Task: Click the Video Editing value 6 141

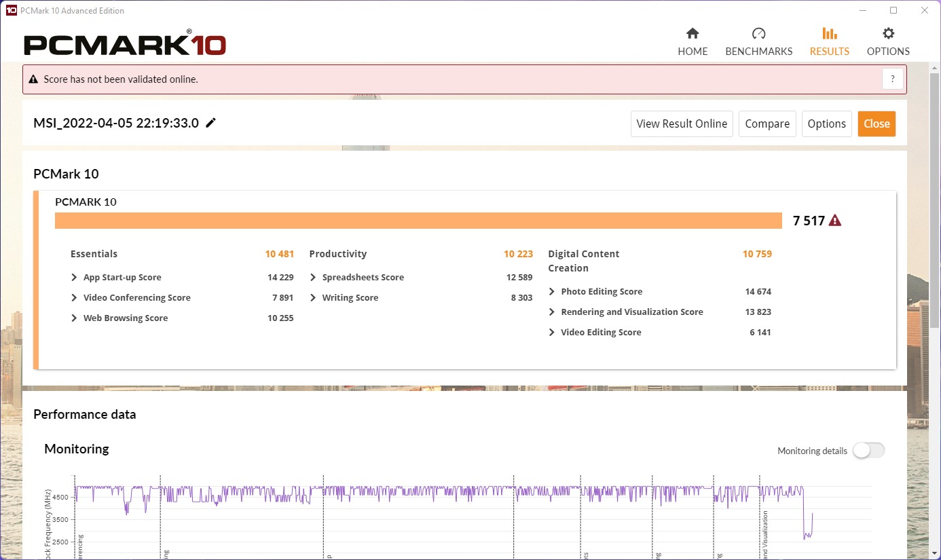Action: point(760,333)
